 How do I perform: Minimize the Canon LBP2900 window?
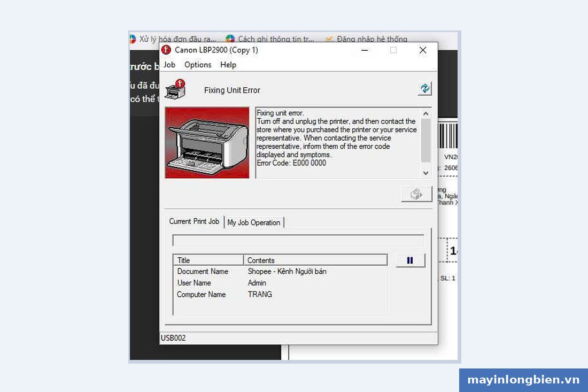pyautogui.click(x=365, y=50)
